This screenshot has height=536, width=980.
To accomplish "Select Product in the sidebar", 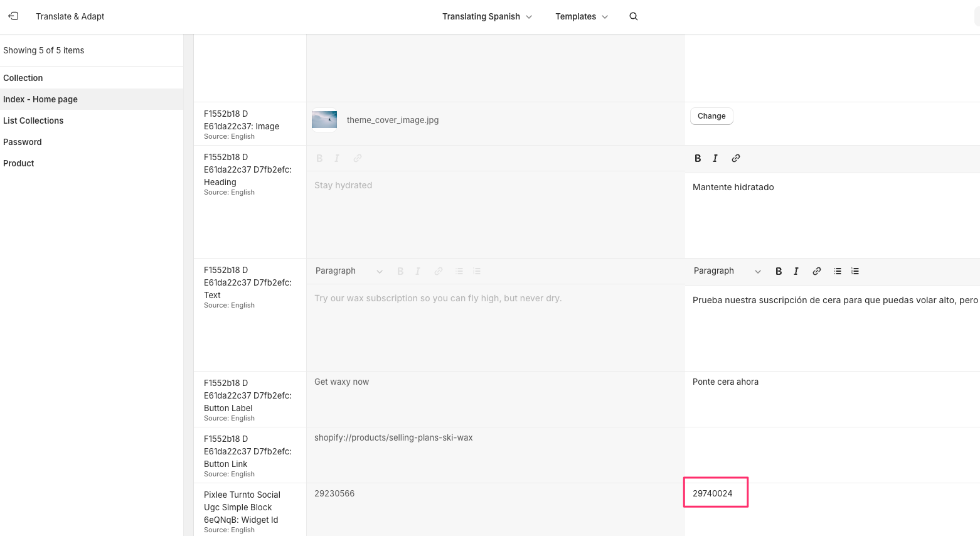I will 92,163.
